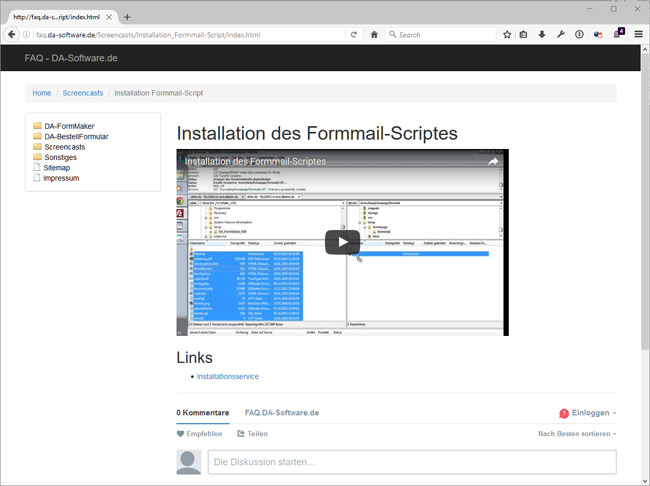Screen dimensions: 650x486
Task: Open the Screencasts folder in sidebar
Action: [x=59, y=146]
